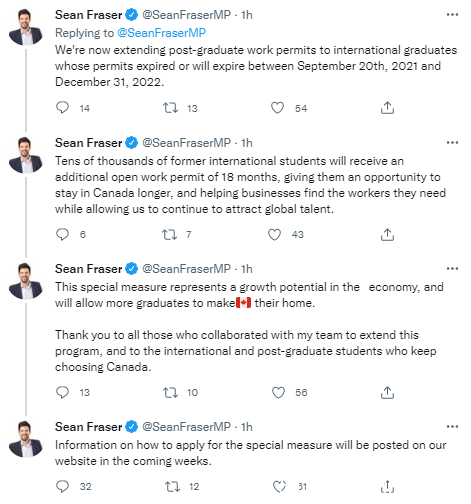Like the tweet with 56 likes
Image resolution: width=471 pixels, height=504 pixels.
tap(278, 393)
